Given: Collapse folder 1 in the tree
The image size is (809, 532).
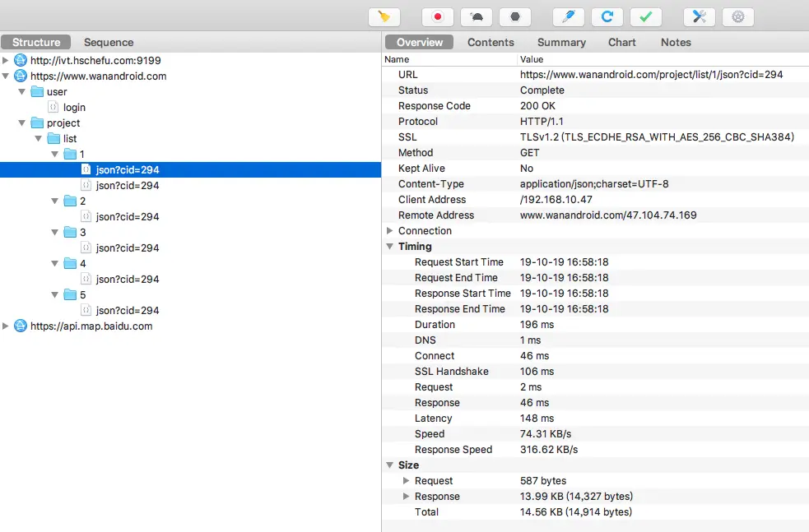Looking at the screenshot, I should tap(54, 154).
